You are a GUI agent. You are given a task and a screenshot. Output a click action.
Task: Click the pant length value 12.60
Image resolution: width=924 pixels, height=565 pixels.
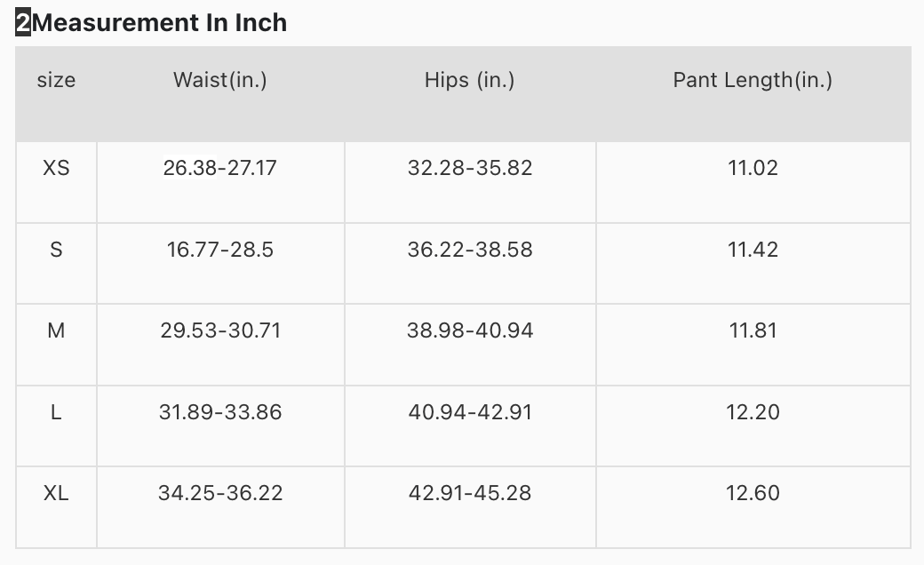(x=753, y=493)
